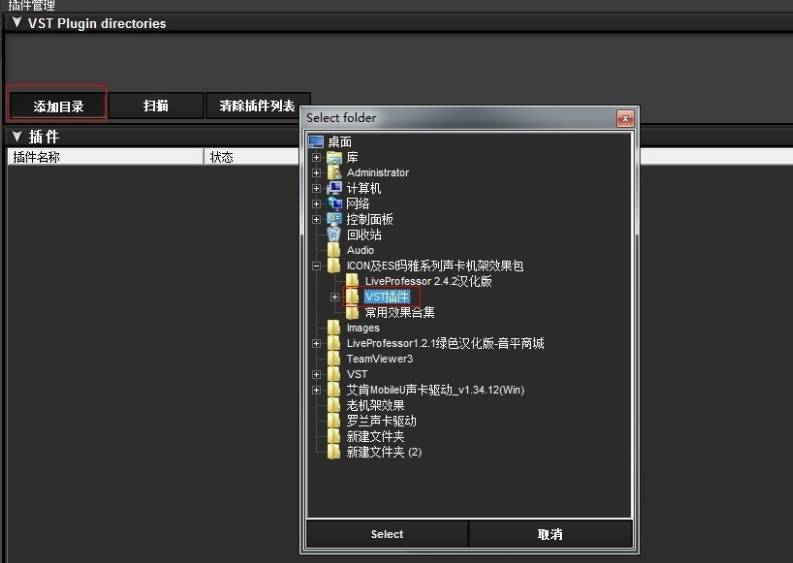Select the Audio folder label
The height and width of the screenshot is (563, 793).
(x=361, y=250)
